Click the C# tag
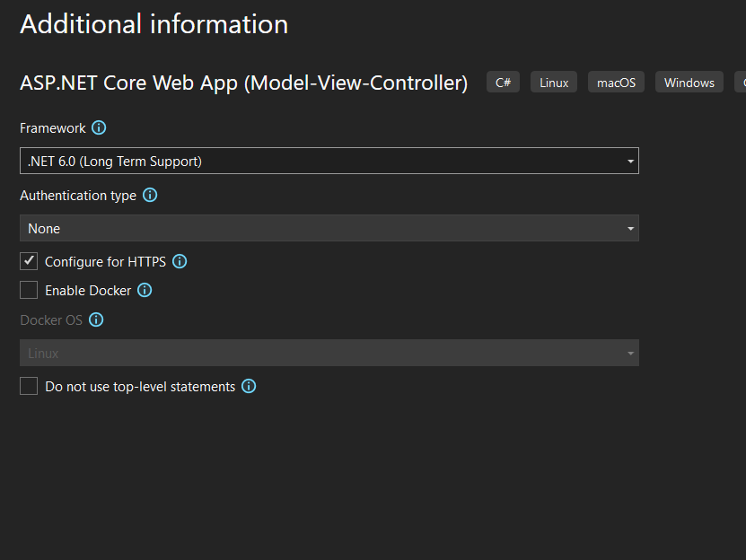This screenshot has width=746, height=560. 503,83
